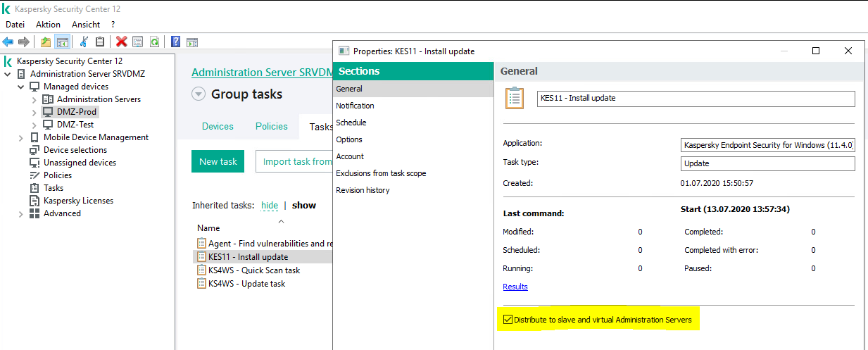This screenshot has height=350, width=868.
Task: Select the Revision history section
Action: pyautogui.click(x=413, y=190)
